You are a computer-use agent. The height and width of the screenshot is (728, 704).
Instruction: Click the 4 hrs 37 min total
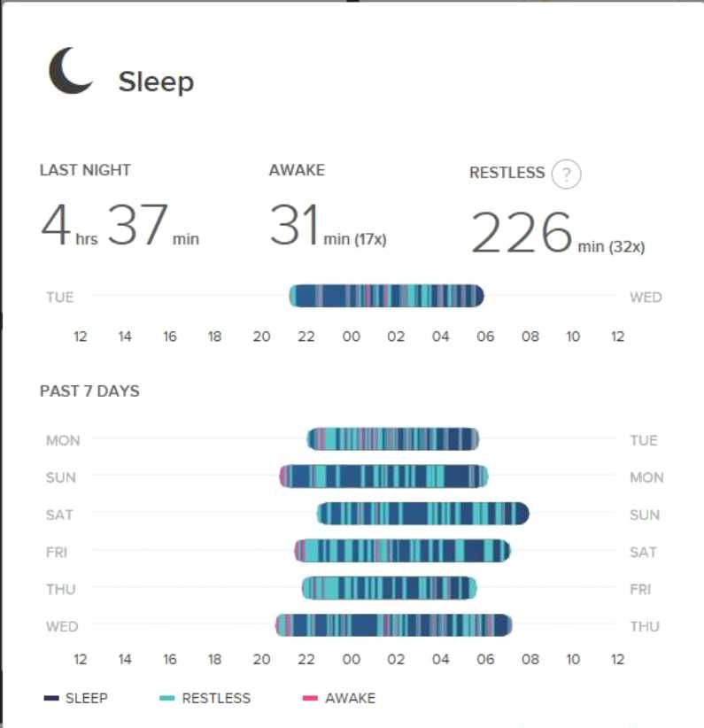120,228
